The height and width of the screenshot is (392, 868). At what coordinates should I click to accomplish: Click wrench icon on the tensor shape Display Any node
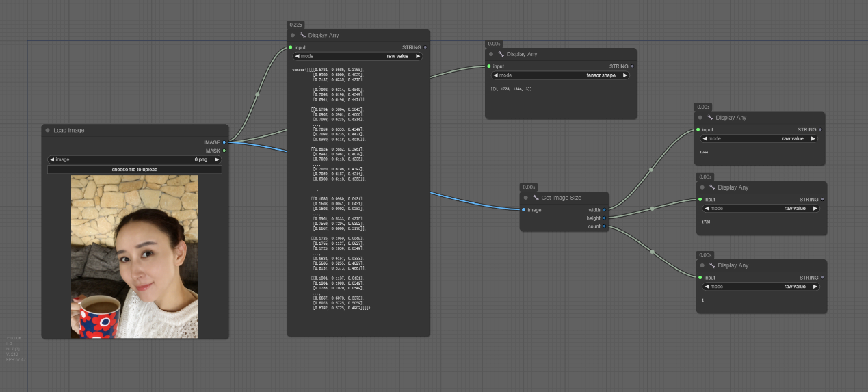coord(501,54)
